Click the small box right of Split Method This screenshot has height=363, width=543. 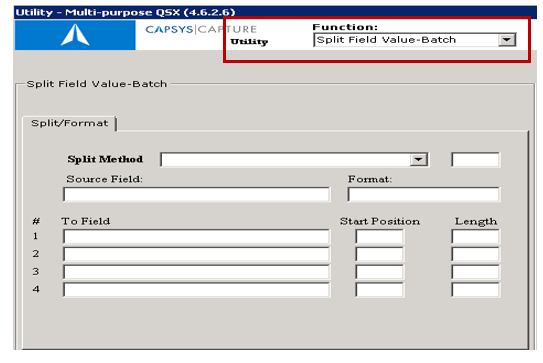pos(475,160)
